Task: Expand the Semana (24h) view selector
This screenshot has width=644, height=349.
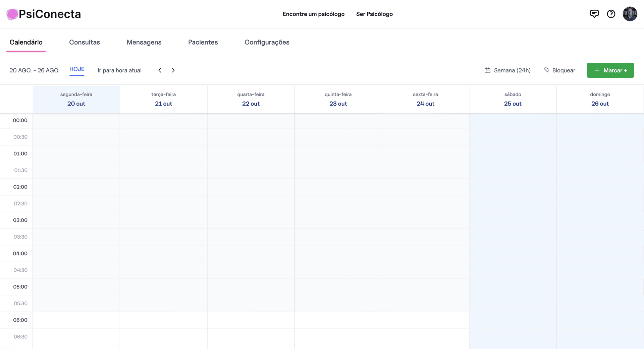Action: click(x=512, y=70)
